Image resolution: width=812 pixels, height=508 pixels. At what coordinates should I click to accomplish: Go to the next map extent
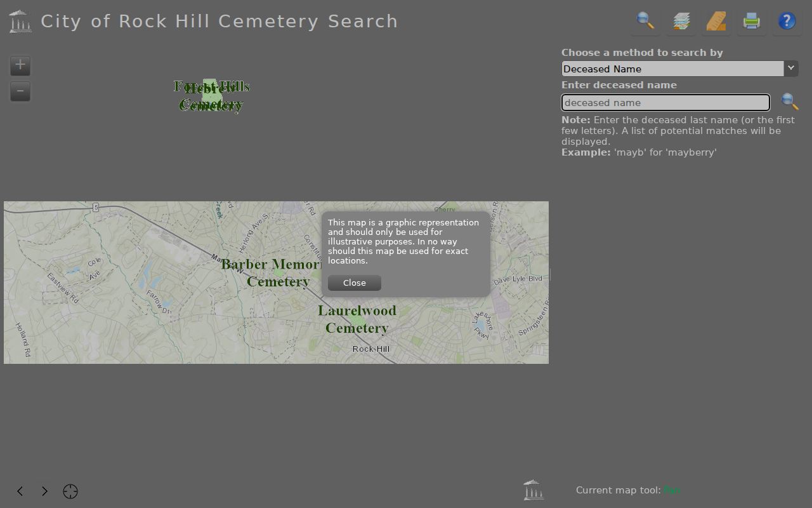pyautogui.click(x=44, y=491)
